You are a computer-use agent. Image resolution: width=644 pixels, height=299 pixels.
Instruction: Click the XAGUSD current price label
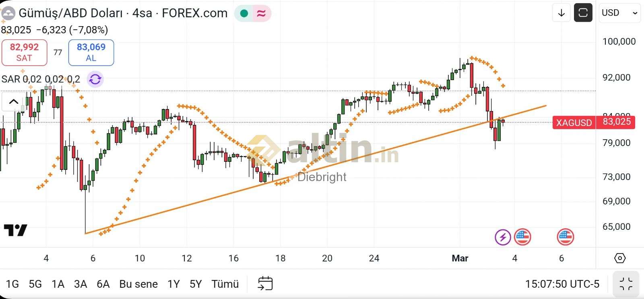point(574,122)
